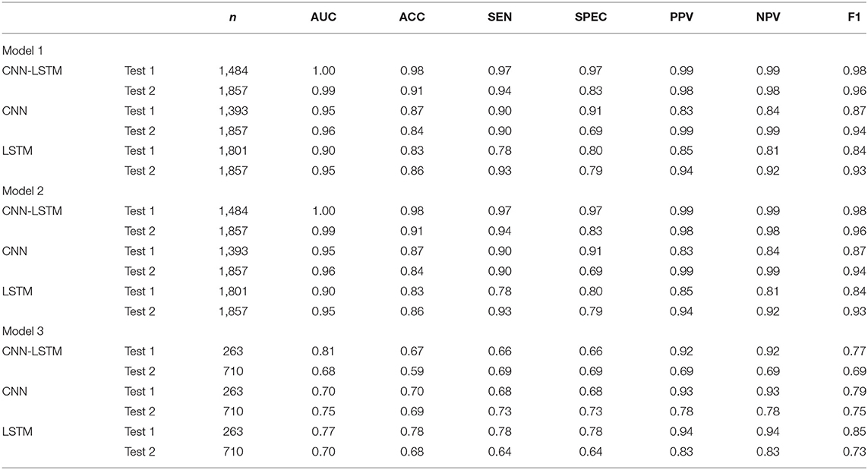
Task: Click the CNN row label under Model 2
Action: click(15, 251)
